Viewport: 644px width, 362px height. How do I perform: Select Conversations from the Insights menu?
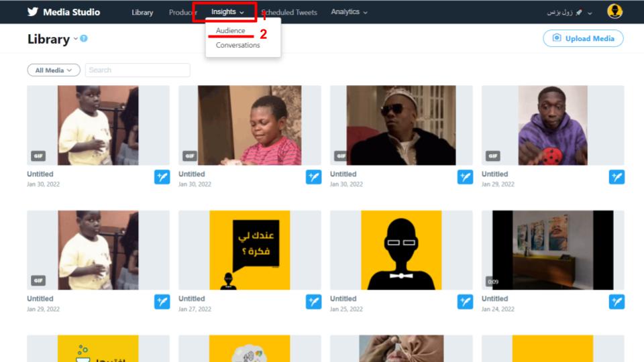[237, 45]
